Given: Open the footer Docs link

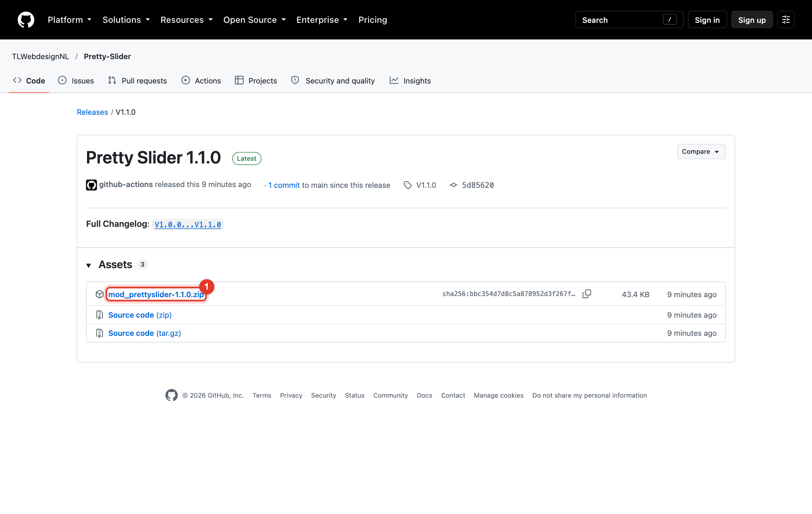Looking at the screenshot, I should [425, 395].
